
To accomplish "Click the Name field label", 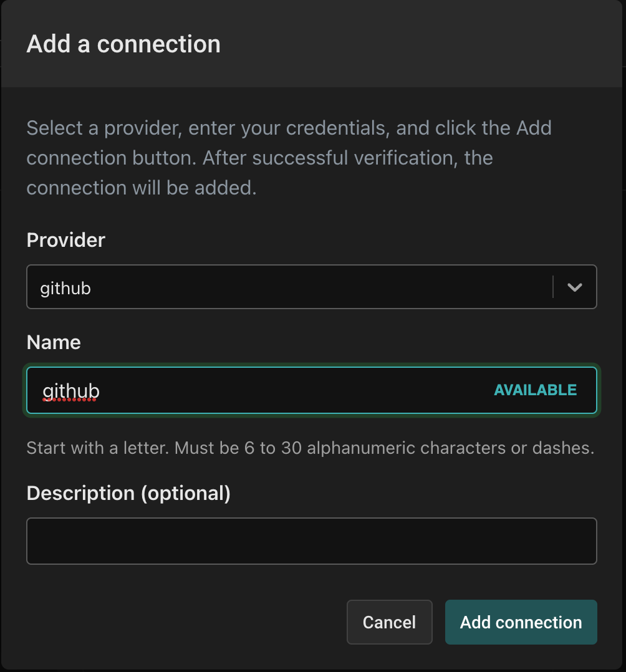I will 54,342.
